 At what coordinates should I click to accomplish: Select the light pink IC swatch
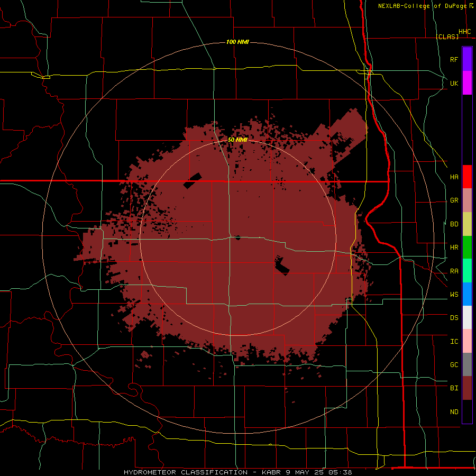[467, 341]
